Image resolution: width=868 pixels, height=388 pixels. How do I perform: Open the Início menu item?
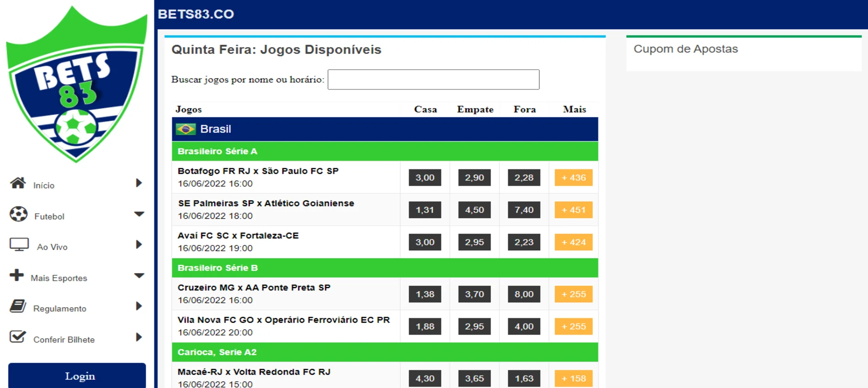coord(44,185)
